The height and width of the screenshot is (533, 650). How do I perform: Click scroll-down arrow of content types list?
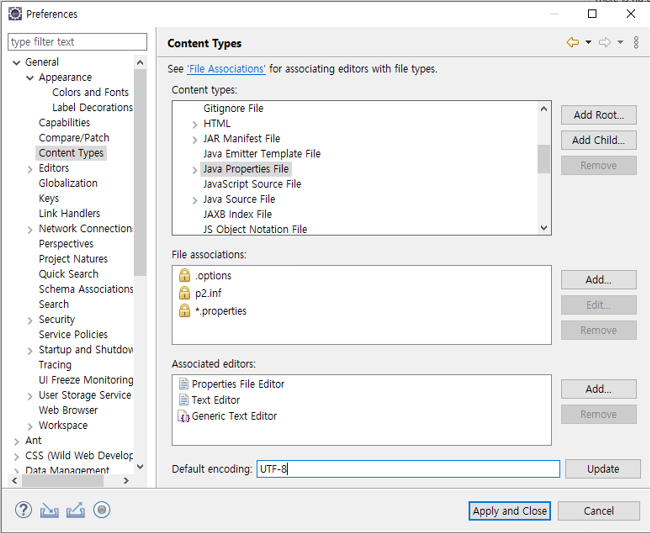[544, 228]
